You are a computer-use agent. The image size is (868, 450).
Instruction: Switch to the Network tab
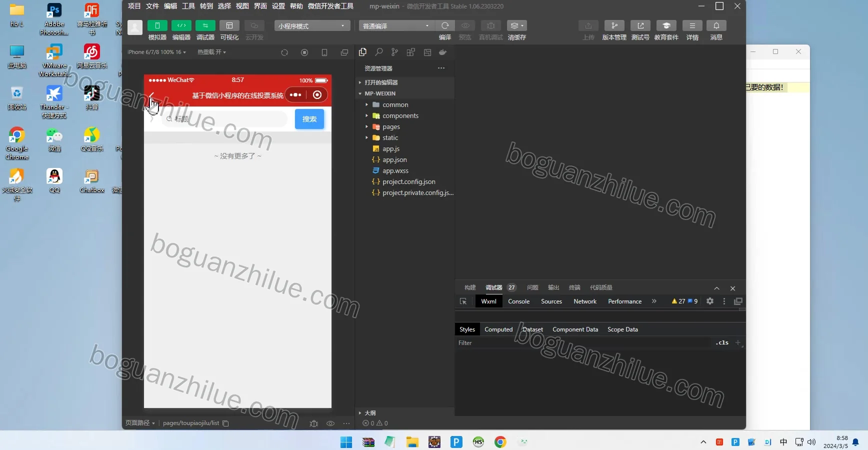tap(585, 301)
